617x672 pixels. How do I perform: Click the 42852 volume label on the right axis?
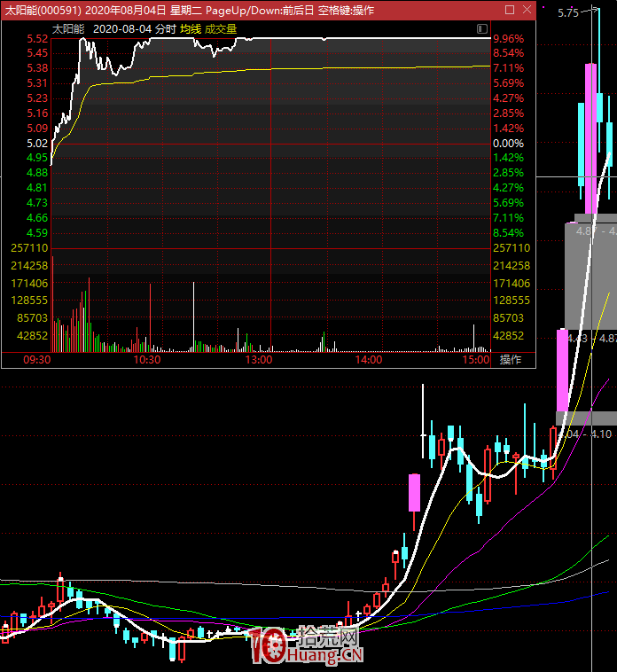click(509, 336)
